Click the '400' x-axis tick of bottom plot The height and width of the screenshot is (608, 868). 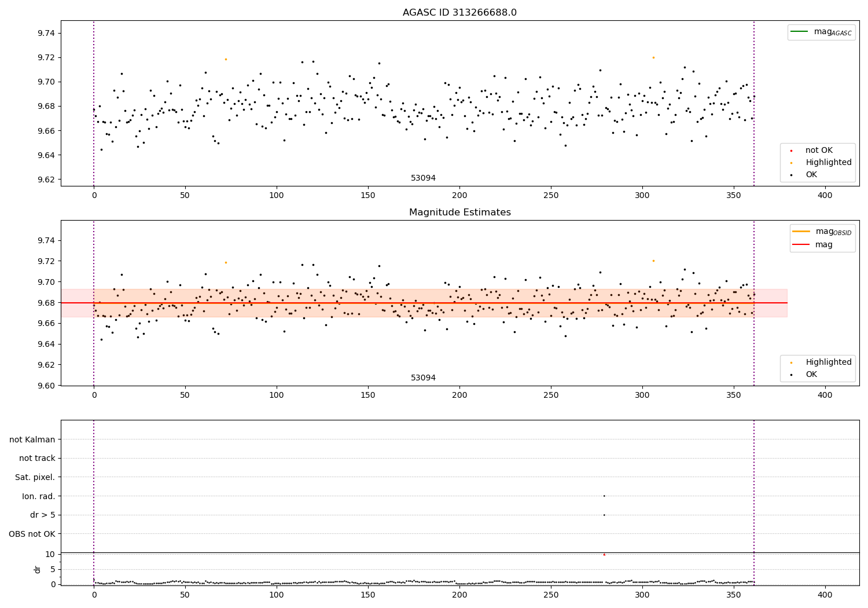point(825,595)
